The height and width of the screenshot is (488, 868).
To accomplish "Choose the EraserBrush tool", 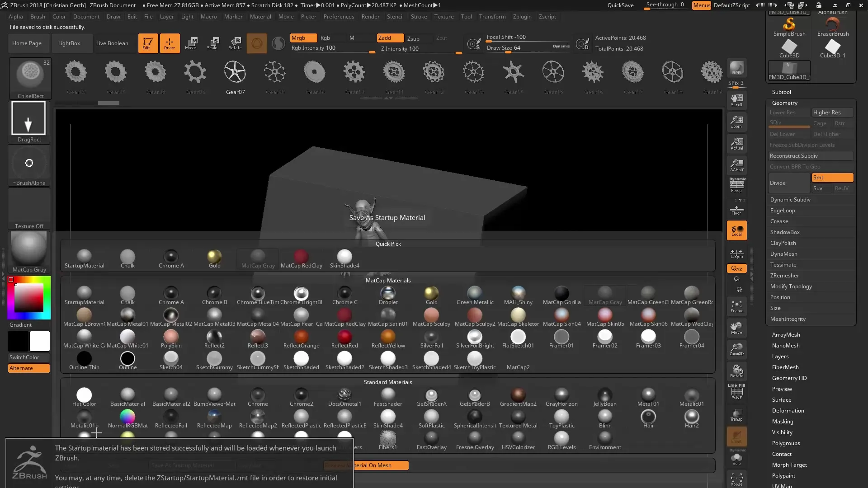I will [833, 27].
